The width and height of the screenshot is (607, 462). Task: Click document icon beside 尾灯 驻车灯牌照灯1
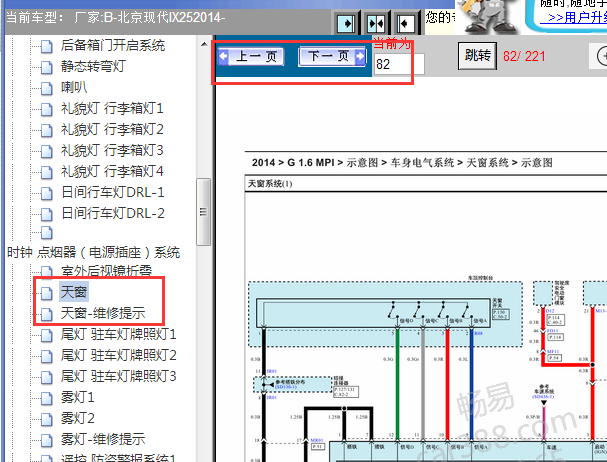point(46,335)
